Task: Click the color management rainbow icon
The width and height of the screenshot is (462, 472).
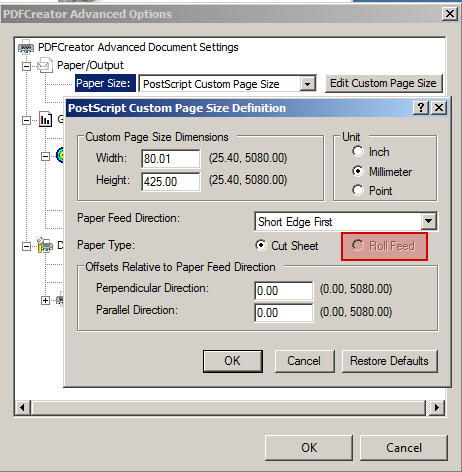Action: pos(60,155)
